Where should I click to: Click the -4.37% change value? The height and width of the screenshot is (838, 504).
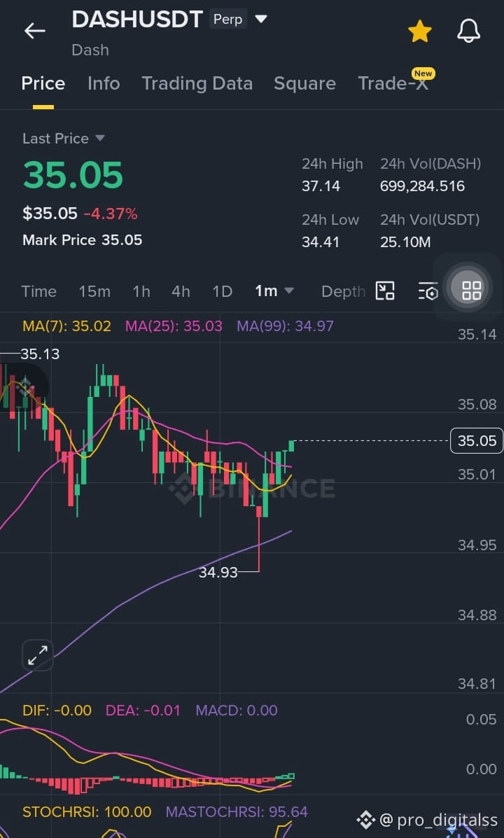click(111, 214)
